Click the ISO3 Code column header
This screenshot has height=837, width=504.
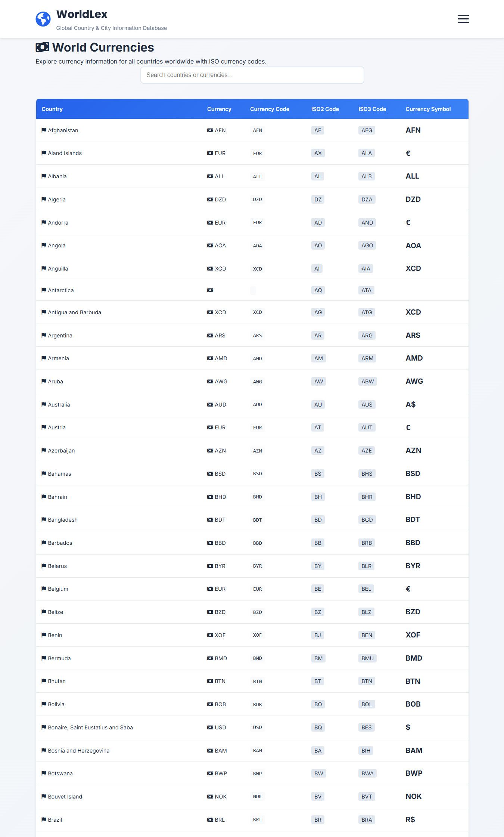coord(372,109)
